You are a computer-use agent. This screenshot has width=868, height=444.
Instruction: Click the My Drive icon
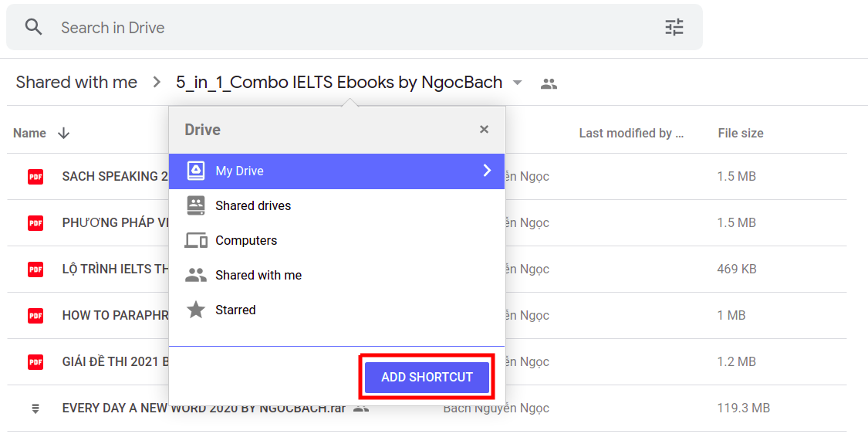coord(196,171)
